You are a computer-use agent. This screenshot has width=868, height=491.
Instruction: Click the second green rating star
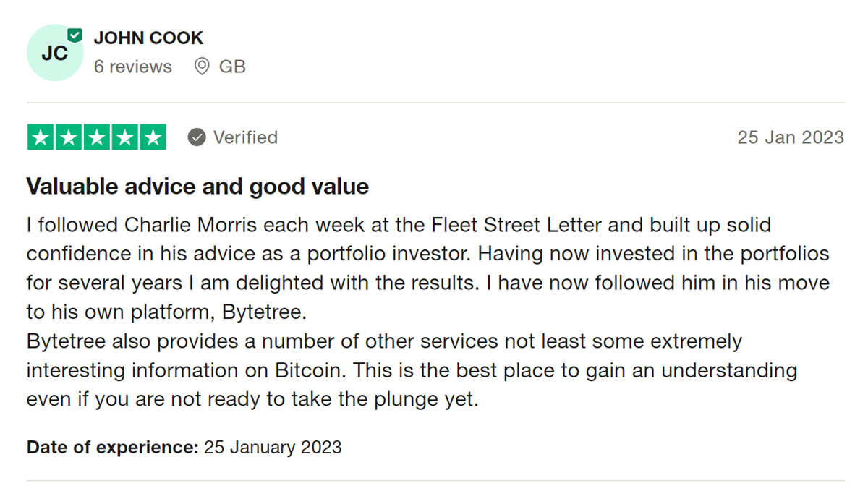69,137
